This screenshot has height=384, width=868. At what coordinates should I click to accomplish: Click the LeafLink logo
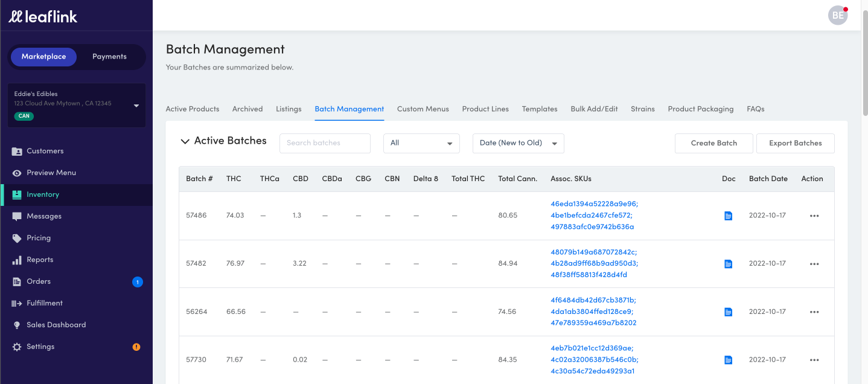click(43, 16)
